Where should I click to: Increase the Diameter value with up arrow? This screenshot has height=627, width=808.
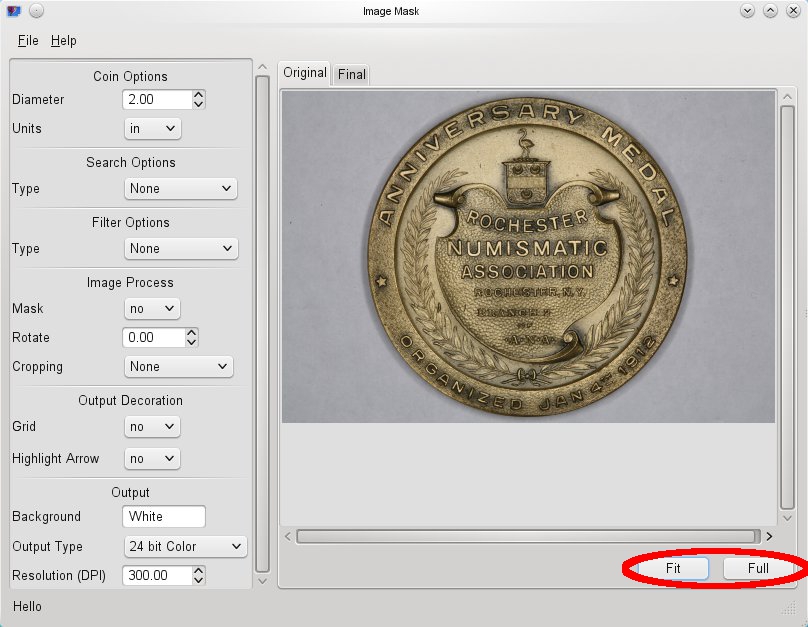[x=199, y=95]
